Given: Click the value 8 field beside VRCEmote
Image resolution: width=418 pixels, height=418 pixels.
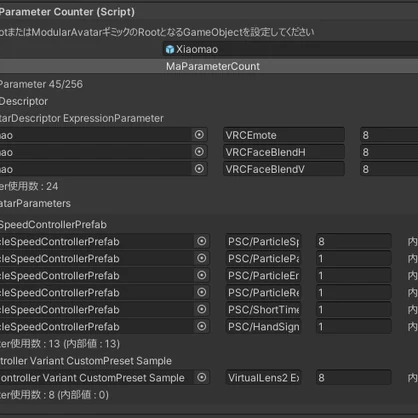Looking at the screenshot, I should (x=389, y=135).
